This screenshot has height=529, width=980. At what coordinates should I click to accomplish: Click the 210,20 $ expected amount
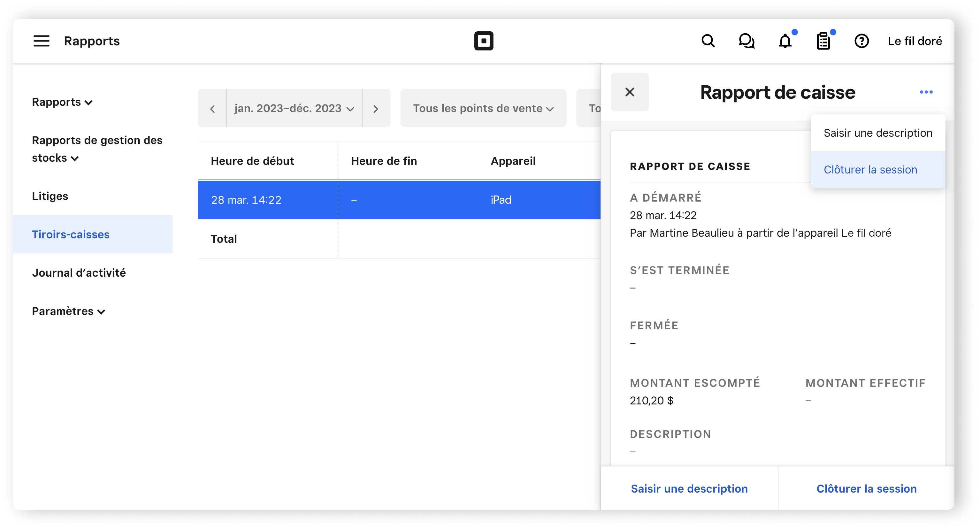click(651, 400)
